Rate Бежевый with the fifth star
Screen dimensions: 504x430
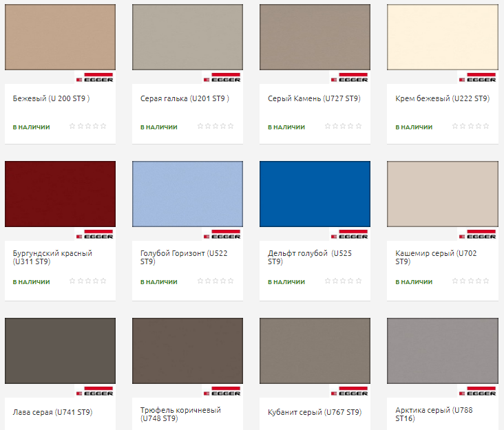104,127
